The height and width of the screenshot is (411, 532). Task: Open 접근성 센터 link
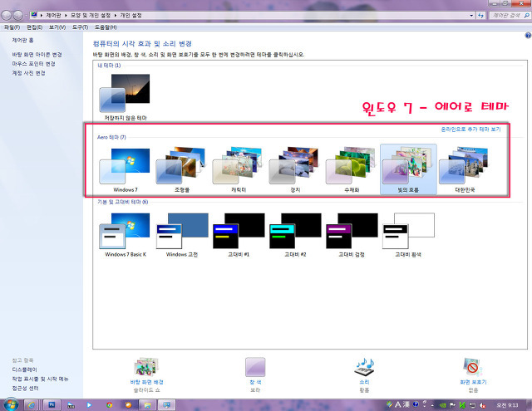pyautogui.click(x=25, y=388)
